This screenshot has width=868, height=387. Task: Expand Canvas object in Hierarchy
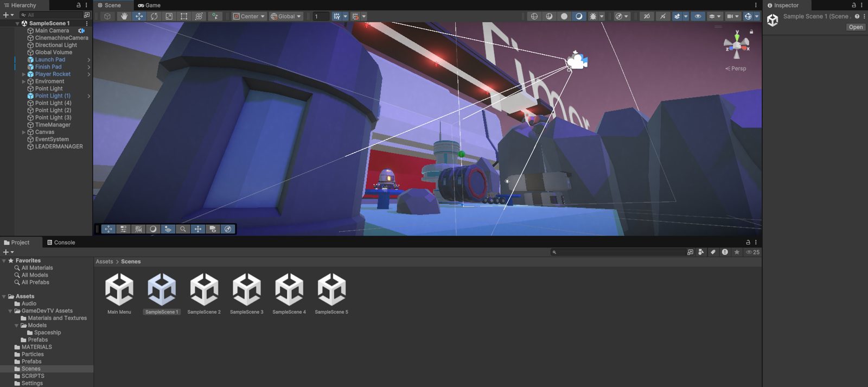23,132
